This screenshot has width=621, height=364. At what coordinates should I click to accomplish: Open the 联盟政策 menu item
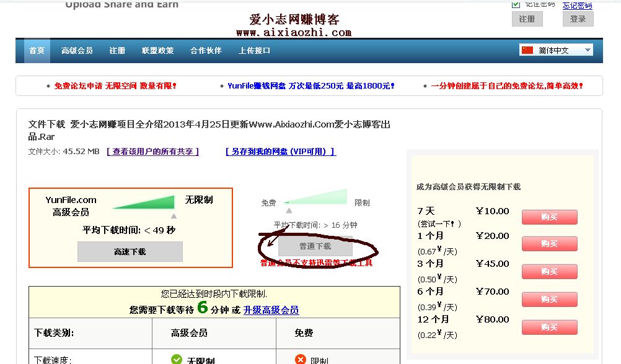click(157, 51)
